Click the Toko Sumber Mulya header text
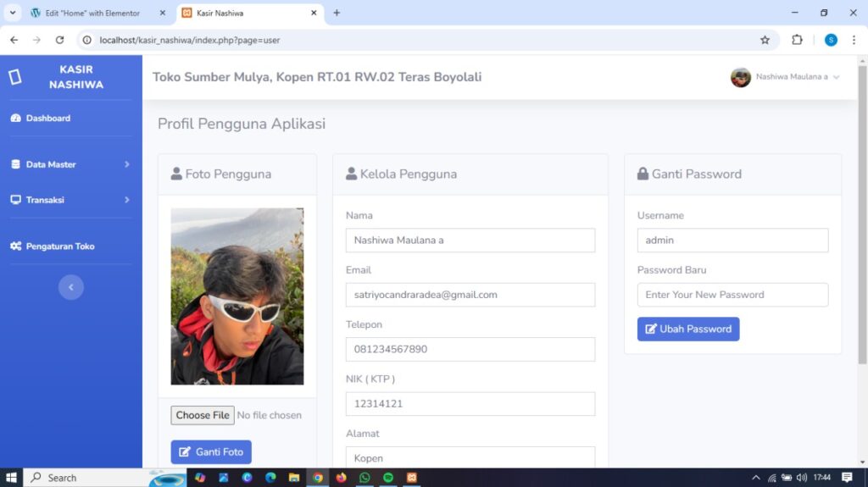 (317, 77)
